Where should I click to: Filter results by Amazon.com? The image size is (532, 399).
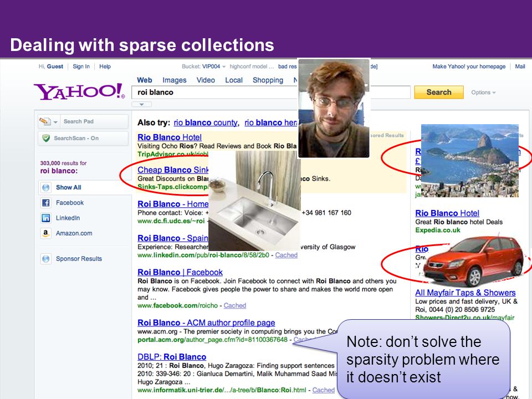pyautogui.click(x=74, y=233)
